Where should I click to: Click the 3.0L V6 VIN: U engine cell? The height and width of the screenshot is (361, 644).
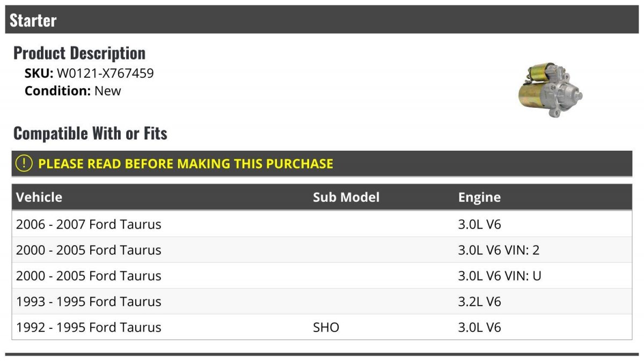(x=500, y=276)
